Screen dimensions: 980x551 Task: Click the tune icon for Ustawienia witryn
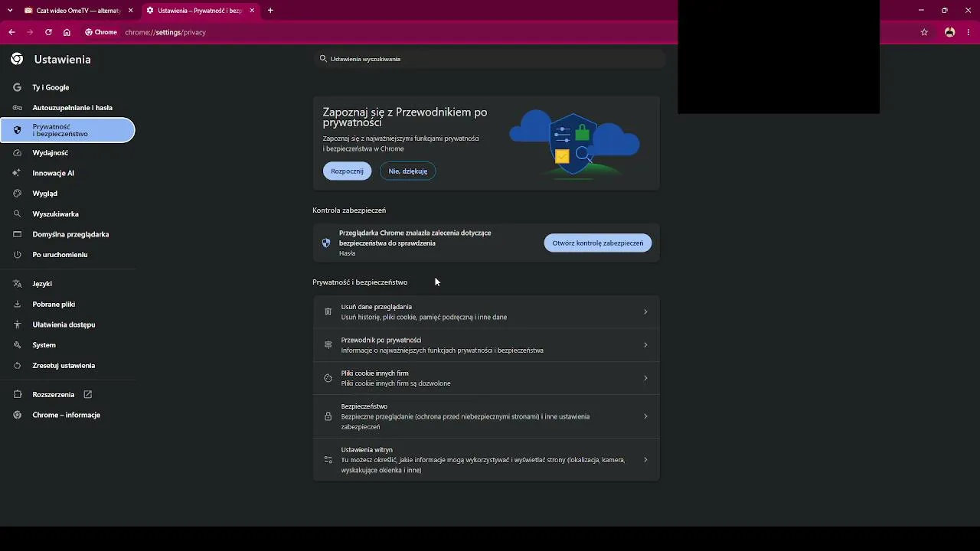(328, 460)
